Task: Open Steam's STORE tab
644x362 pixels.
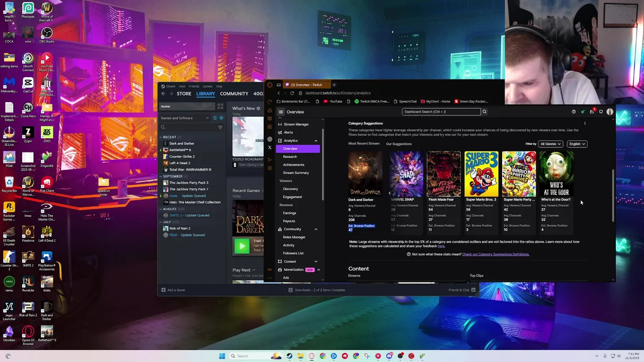Action: click(184, 94)
